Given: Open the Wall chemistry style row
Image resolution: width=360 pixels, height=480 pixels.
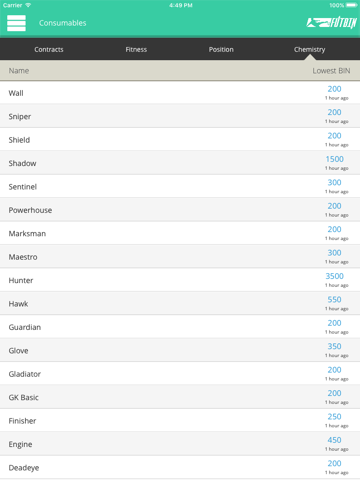Looking at the screenshot, I should [180, 93].
